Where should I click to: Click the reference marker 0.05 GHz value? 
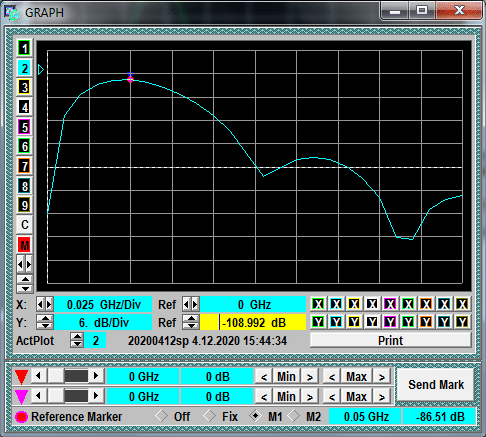[x=366, y=416]
